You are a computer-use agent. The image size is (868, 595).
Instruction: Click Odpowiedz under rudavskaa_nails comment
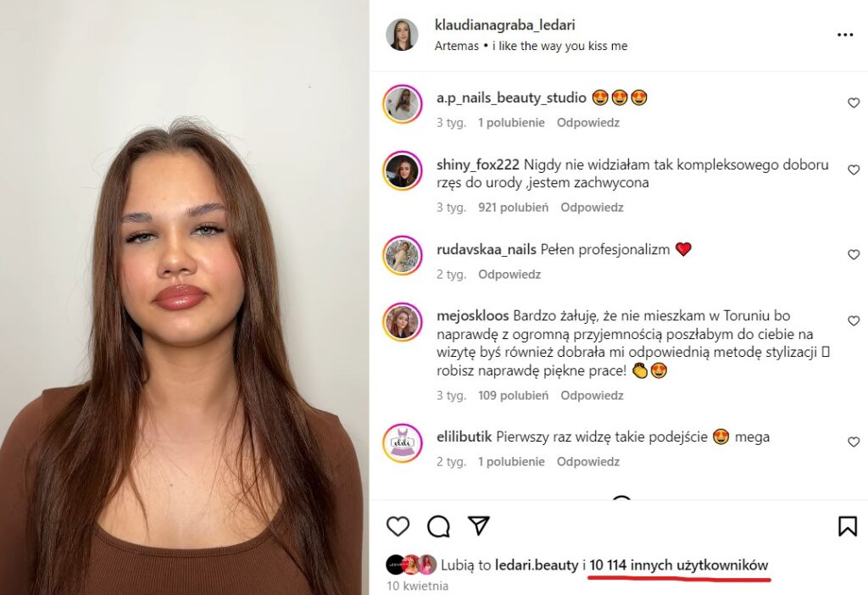[509, 275]
